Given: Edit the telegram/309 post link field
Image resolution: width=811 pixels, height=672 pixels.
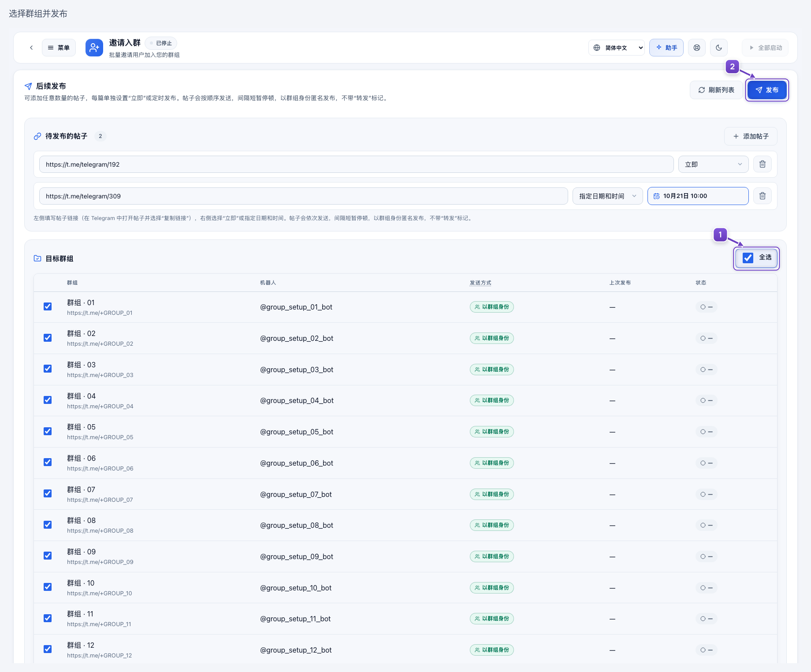Looking at the screenshot, I should [x=303, y=196].
